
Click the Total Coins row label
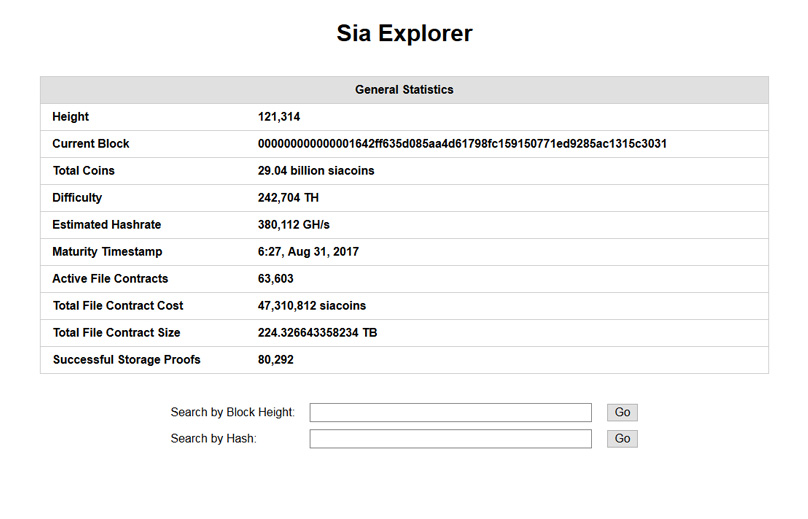pos(83,171)
